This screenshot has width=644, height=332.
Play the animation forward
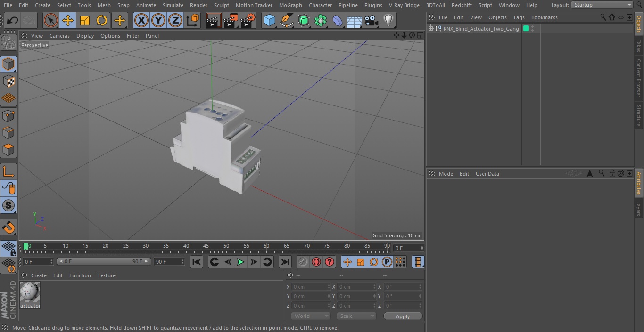tap(240, 262)
